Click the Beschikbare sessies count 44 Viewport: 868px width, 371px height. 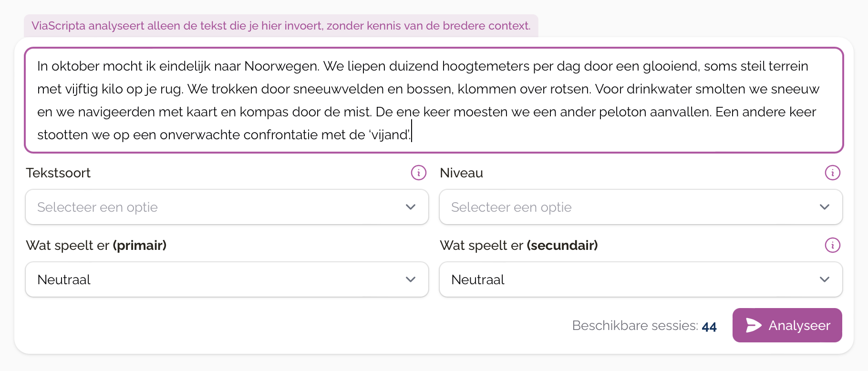click(x=709, y=326)
